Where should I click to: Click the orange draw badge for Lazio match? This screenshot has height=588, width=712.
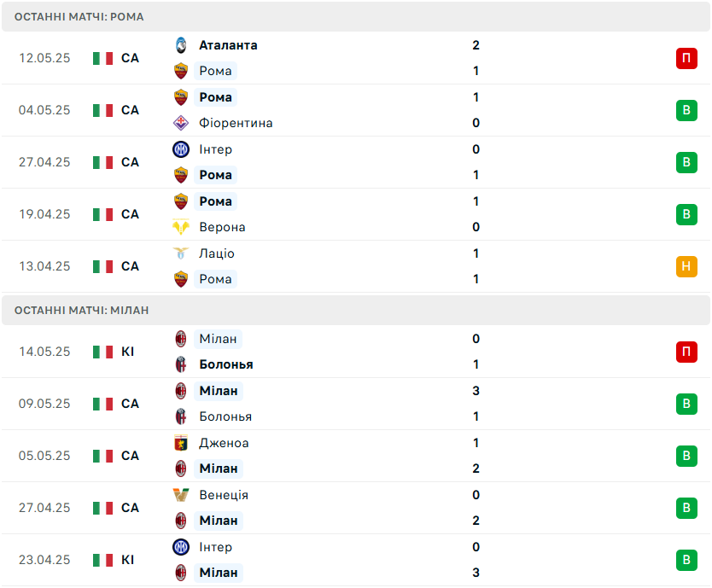(686, 266)
